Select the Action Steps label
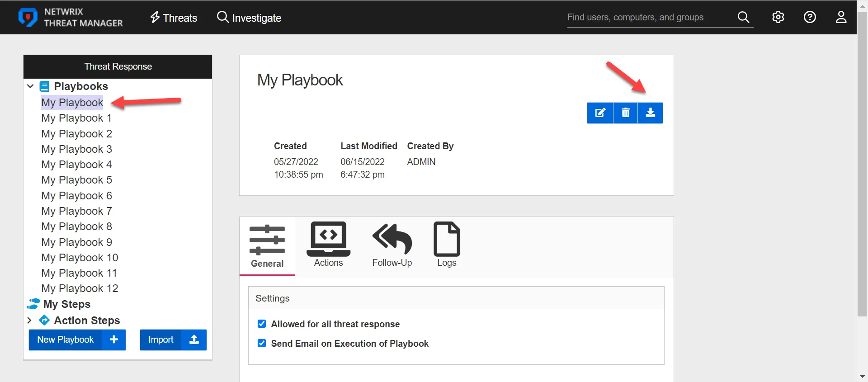The width and height of the screenshot is (868, 382). 87,321
